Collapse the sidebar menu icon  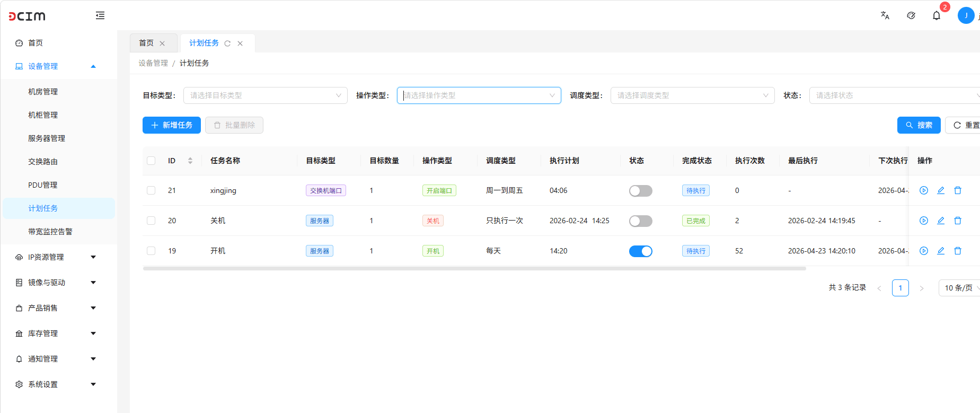[100, 15]
